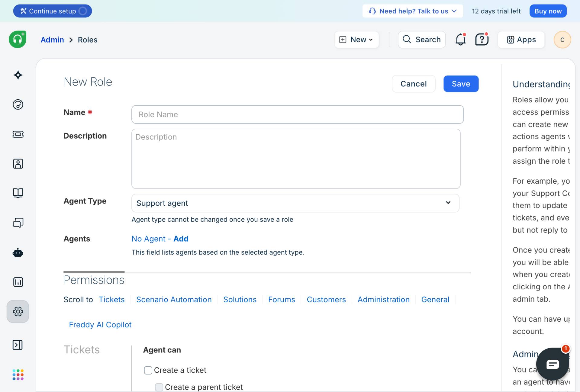Click the plus icon on New button
The image size is (580, 392).
pyautogui.click(x=343, y=40)
